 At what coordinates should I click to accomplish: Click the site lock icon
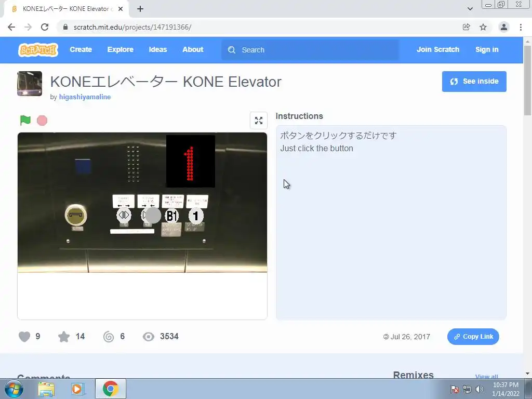click(65, 27)
